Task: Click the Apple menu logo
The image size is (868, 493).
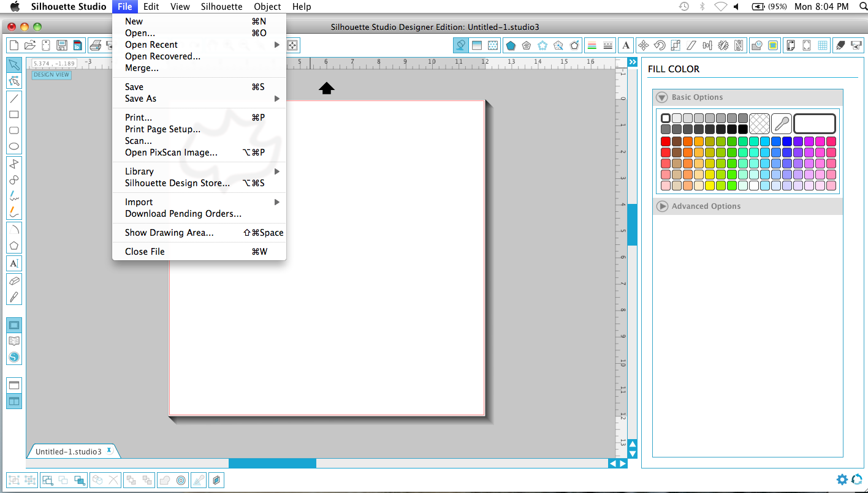Action: (x=15, y=7)
